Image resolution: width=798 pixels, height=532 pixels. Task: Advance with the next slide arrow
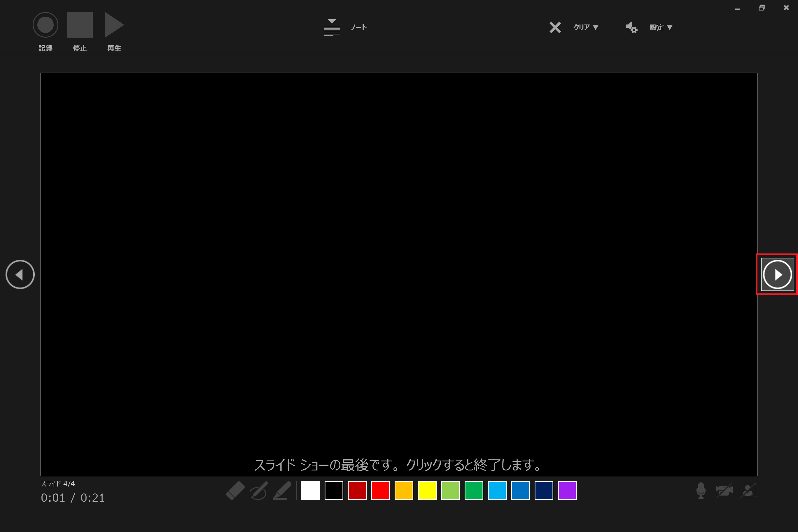pyautogui.click(x=777, y=274)
